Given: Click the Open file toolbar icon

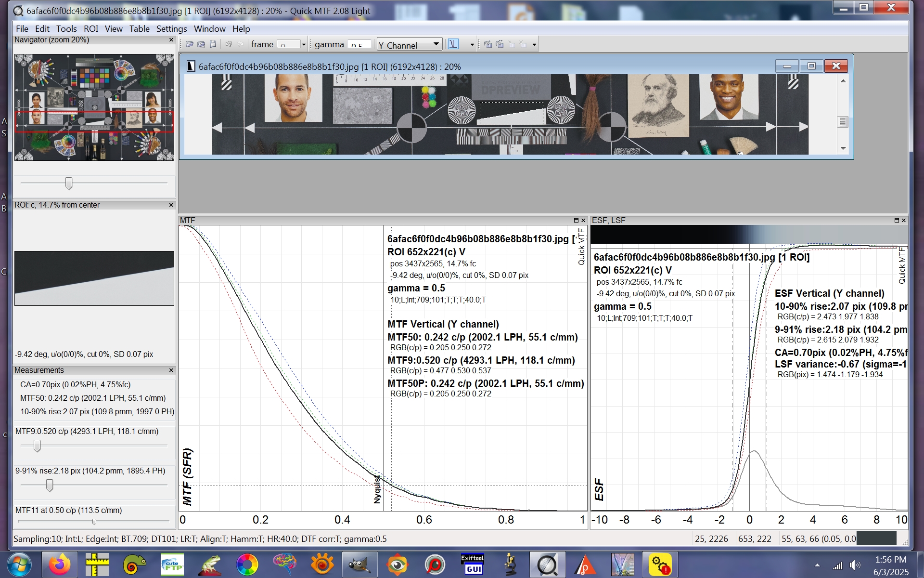Looking at the screenshot, I should [x=189, y=44].
